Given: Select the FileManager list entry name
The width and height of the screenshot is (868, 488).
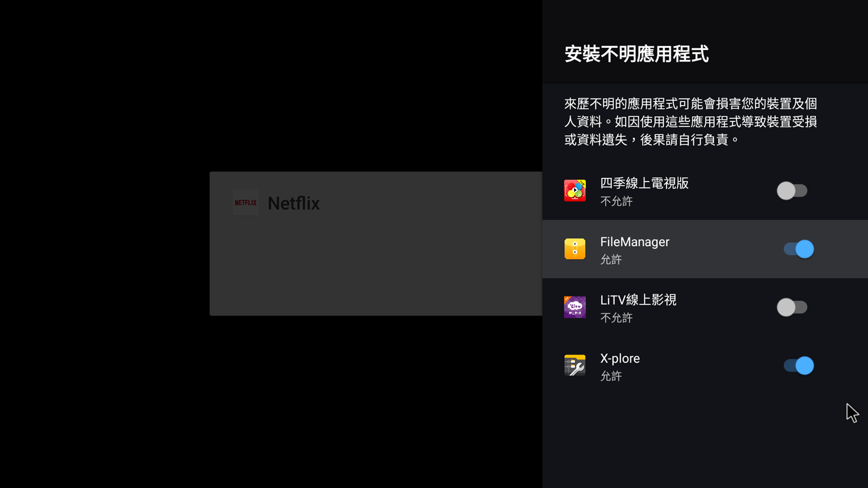Looking at the screenshot, I should point(635,242).
